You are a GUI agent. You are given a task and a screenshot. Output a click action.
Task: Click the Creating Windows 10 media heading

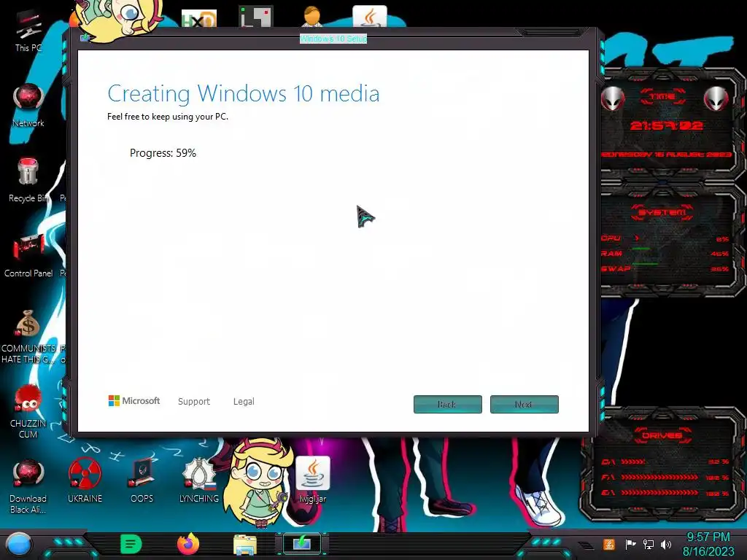244,93
